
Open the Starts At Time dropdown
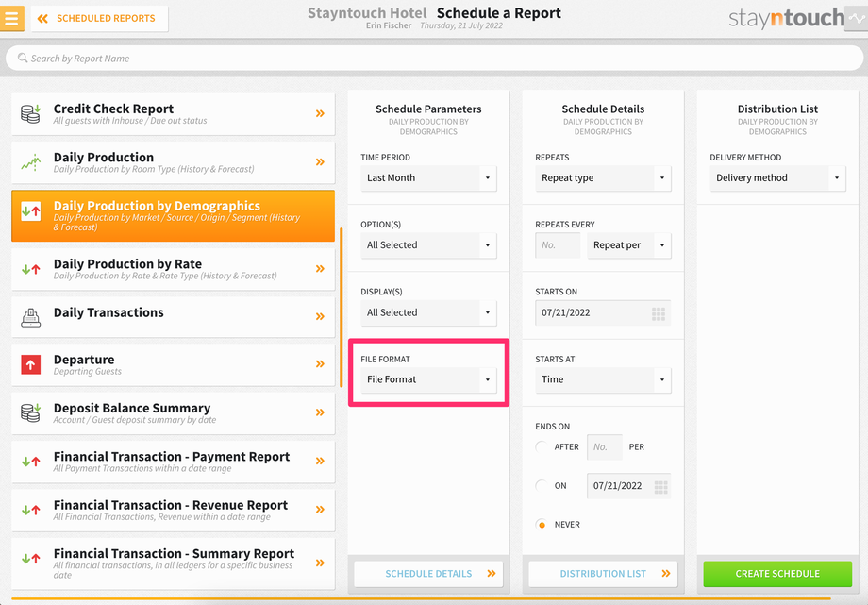coord(603,379)
